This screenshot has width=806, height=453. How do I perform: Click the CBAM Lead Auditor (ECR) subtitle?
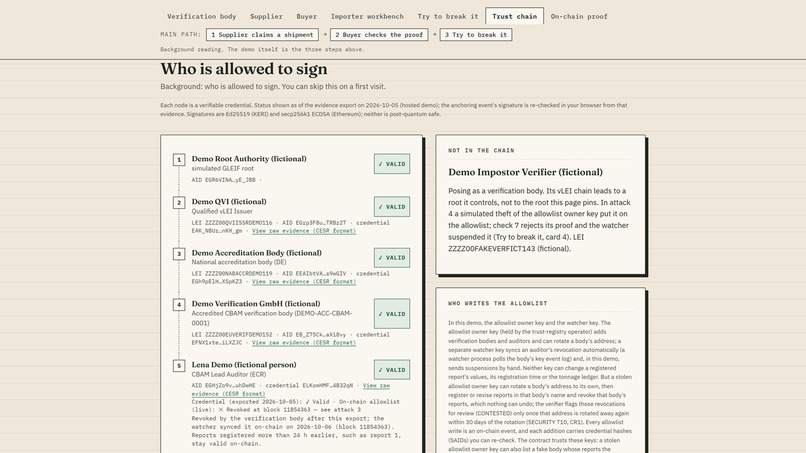(229, 374)
